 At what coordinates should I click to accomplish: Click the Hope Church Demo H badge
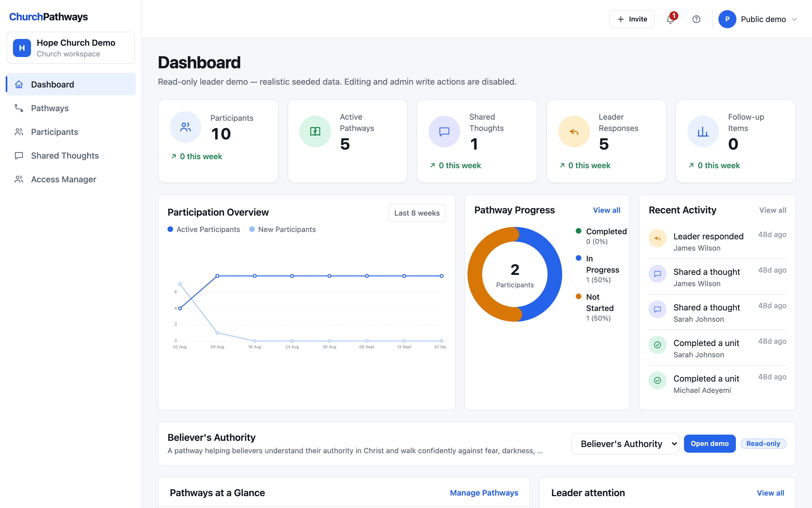pos(22,48)
